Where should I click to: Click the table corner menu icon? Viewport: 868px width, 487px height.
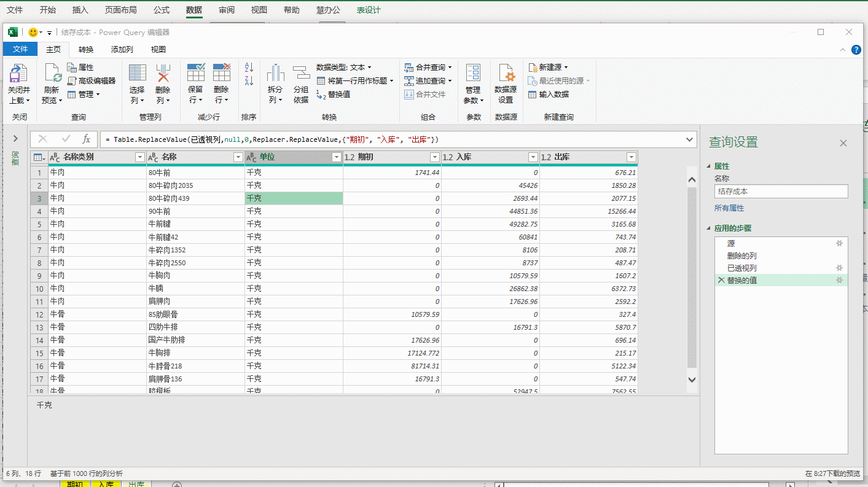39,157
